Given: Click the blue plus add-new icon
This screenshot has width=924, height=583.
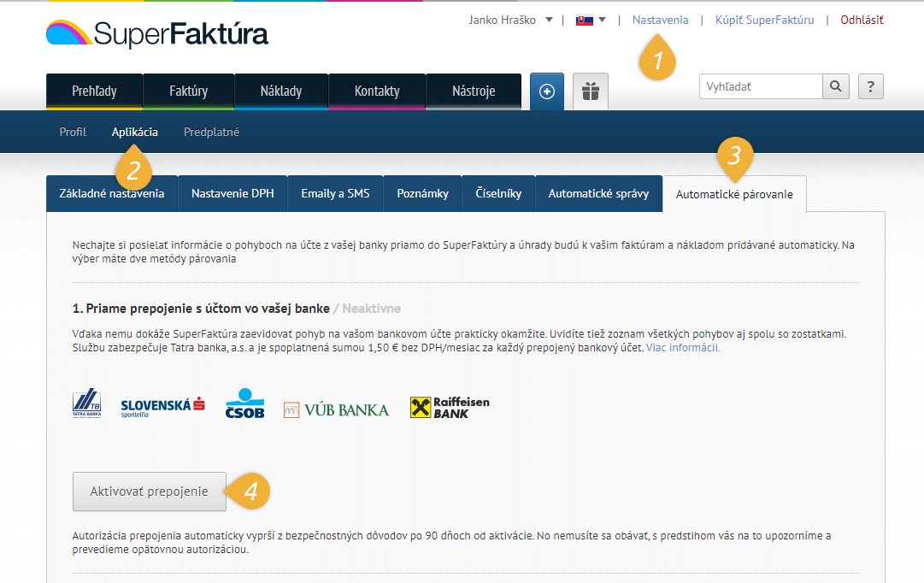Looking at the screenshot, I should pyautogui.click(x=547, y=91).
